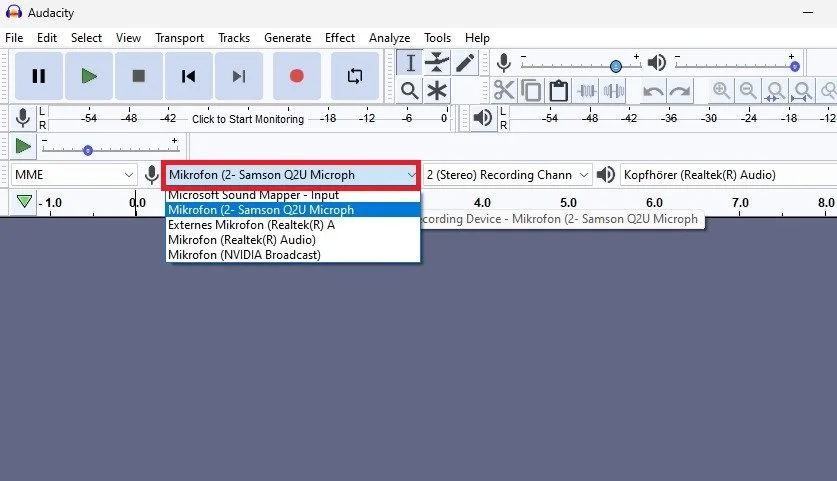Minimize the Audacity window
The image size is (837, 481).
pos(808,12)
